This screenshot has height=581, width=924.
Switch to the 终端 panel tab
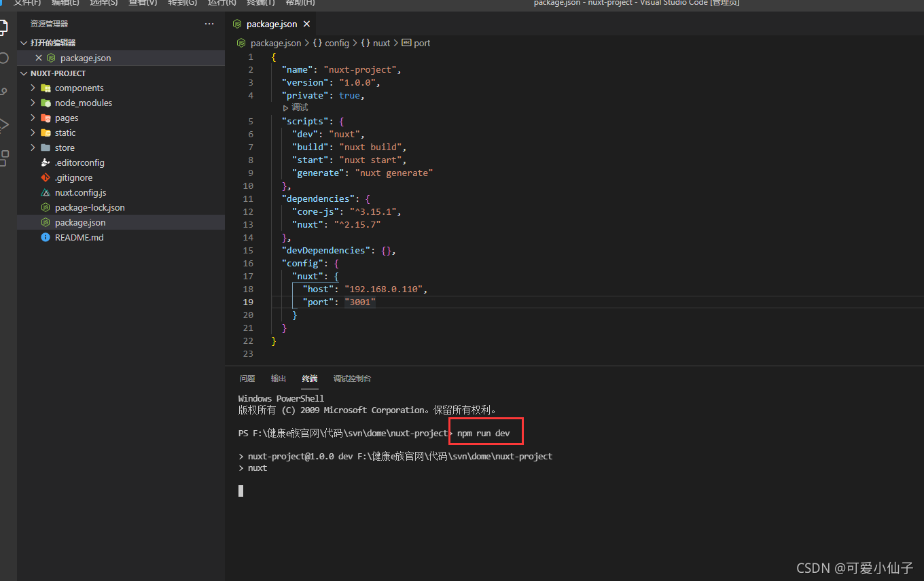(309, 378)
